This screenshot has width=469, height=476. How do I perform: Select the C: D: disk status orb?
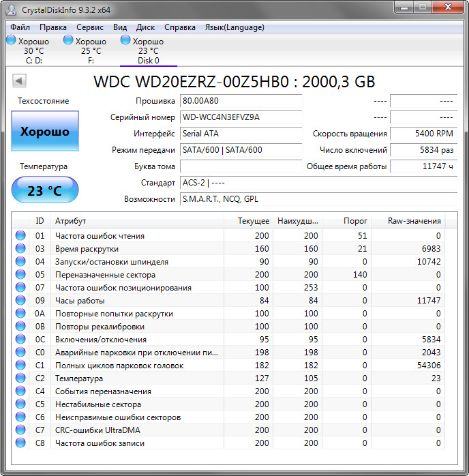pos(11,40)
